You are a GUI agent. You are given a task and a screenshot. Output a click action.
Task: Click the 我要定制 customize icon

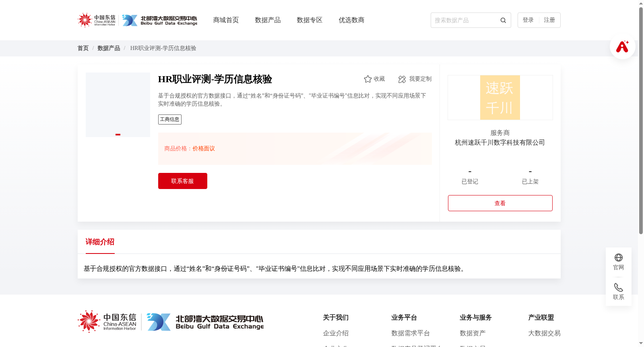[402, 79]
